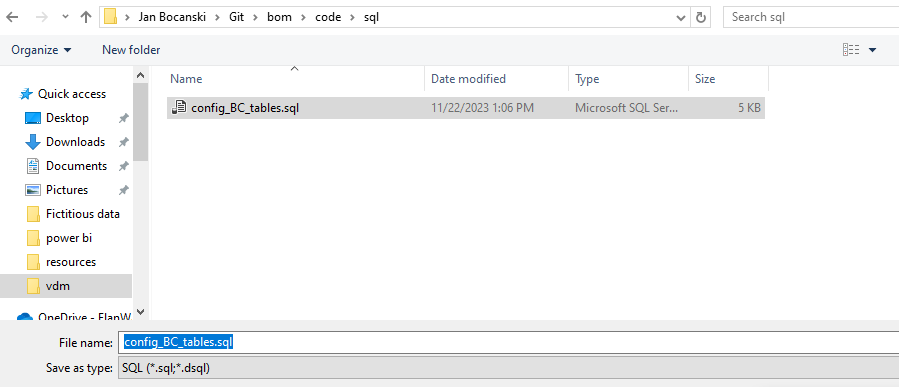Viewport: 899px width, 387px height.
Task: Expand the chevron between code and sql
Action: pos(352,17)
